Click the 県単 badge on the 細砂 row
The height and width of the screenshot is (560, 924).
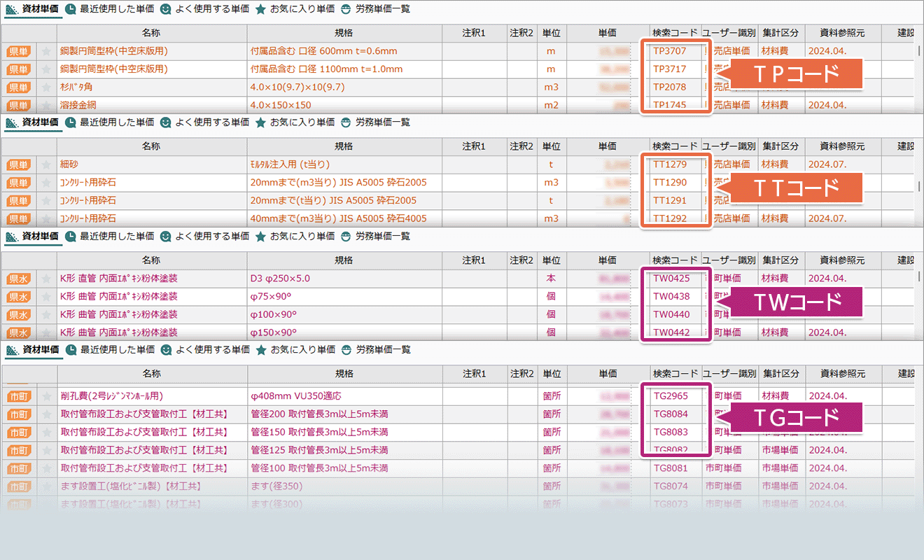[x=18, y=164]
